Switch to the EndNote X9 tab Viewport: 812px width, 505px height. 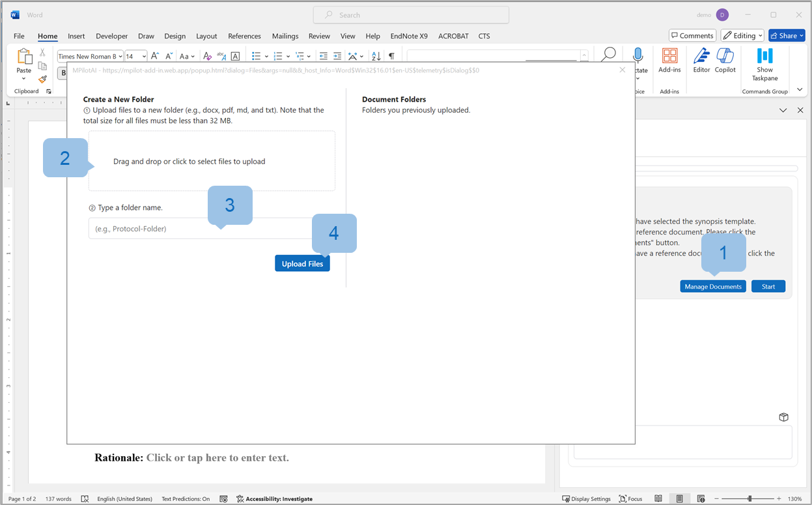409,36
